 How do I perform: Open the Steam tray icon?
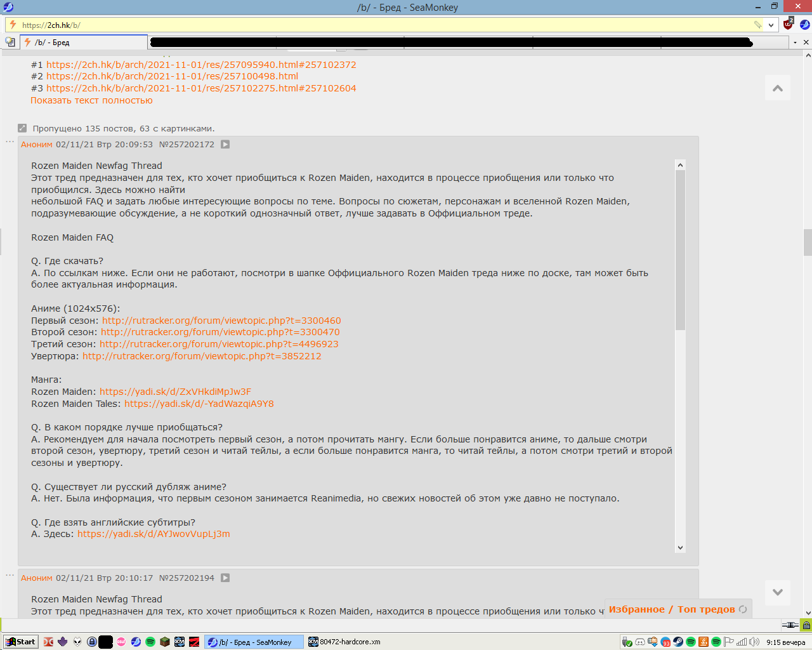point(678,642)
